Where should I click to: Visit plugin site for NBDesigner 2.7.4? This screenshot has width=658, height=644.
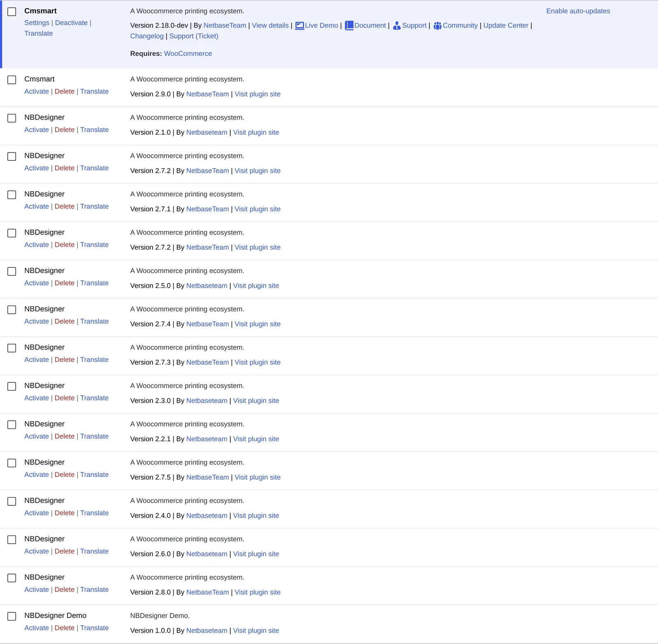257,324
